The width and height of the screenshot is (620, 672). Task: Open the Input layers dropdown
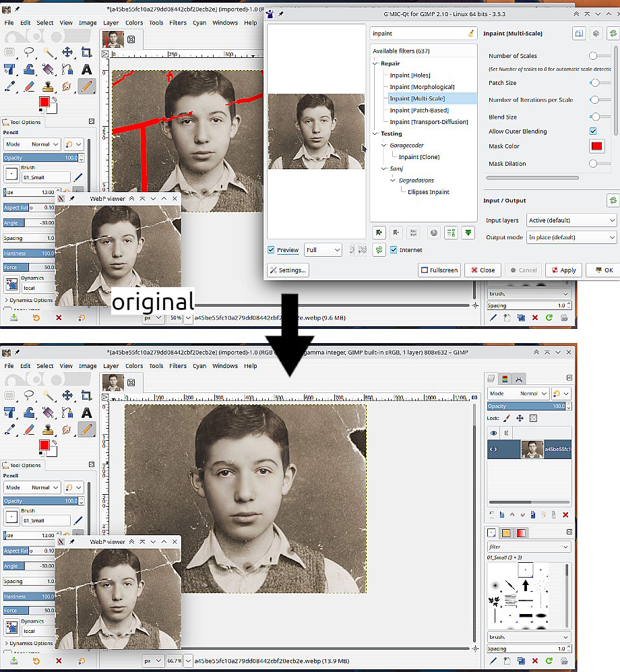tap(571, 220)
